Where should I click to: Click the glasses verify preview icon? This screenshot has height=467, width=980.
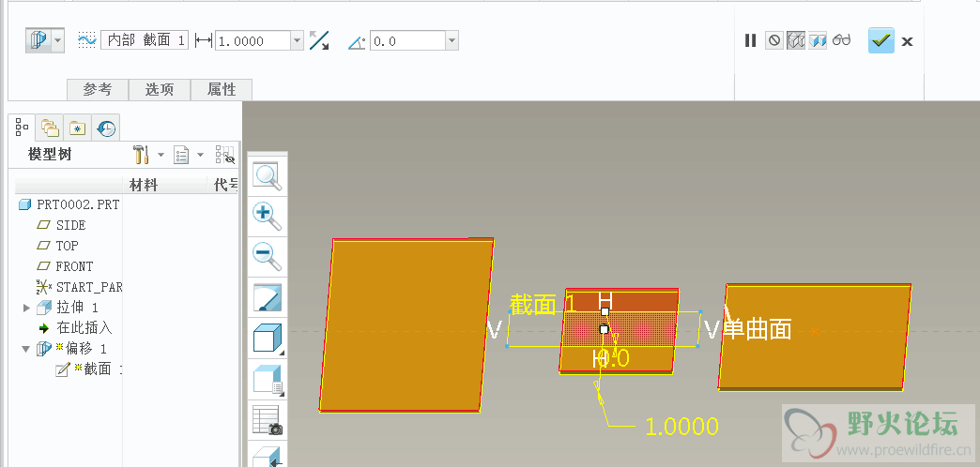[x=842, y=40]
